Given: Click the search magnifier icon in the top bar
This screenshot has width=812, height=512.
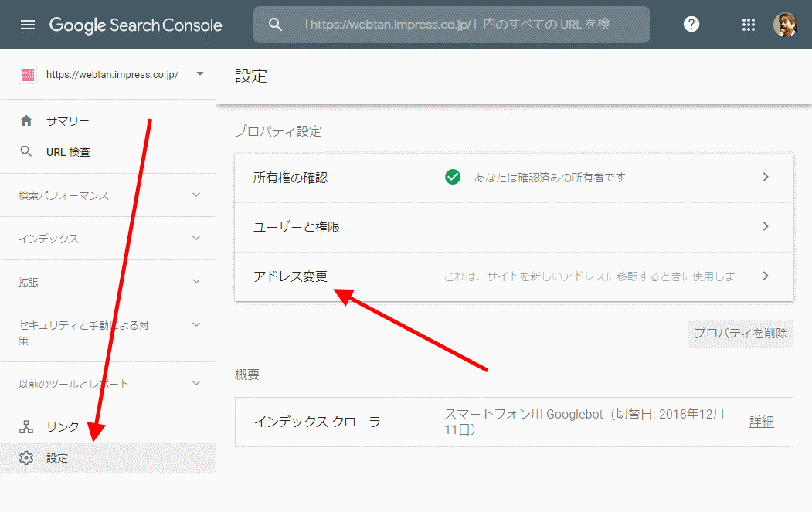Looking at the screenshot, I should (275, 25).
